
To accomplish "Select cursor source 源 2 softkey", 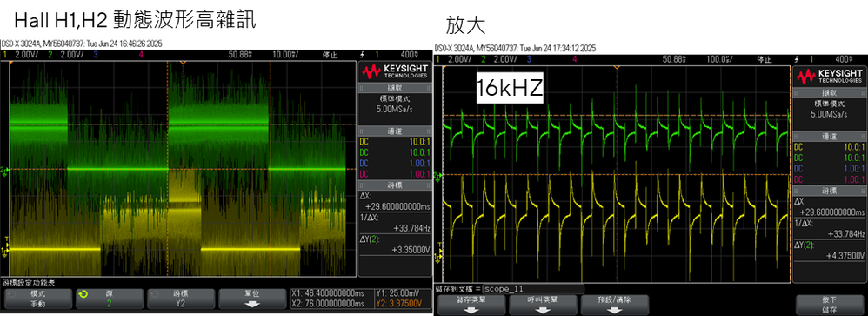I will (x=110, y=299).
